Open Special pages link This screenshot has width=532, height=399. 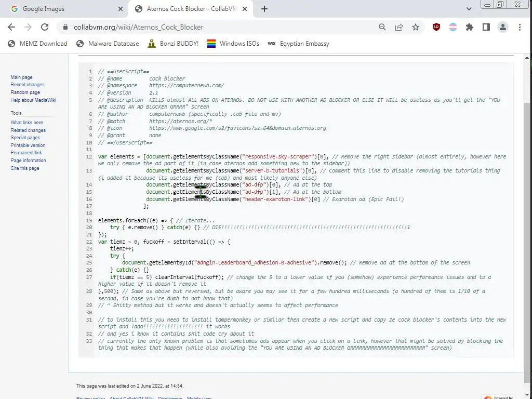[25, 138]
